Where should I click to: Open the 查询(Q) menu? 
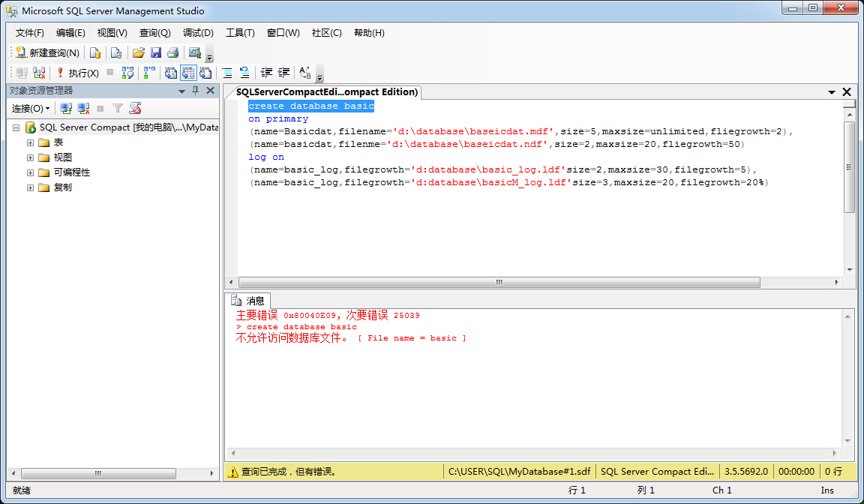click(154, 32)
